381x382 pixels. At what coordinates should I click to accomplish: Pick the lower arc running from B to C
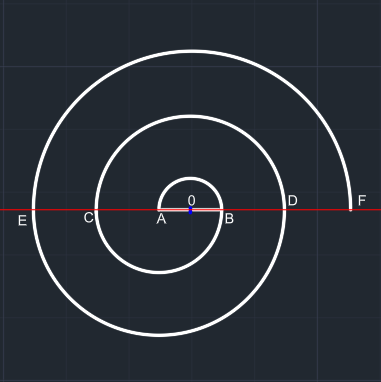click(x=159, y=272)
